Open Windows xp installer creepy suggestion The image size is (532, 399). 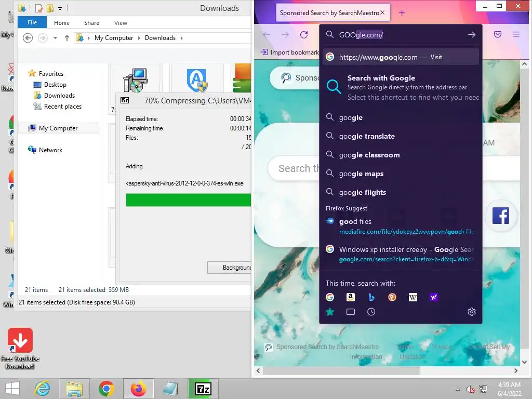pyautogui.click(x=401, y=254)
